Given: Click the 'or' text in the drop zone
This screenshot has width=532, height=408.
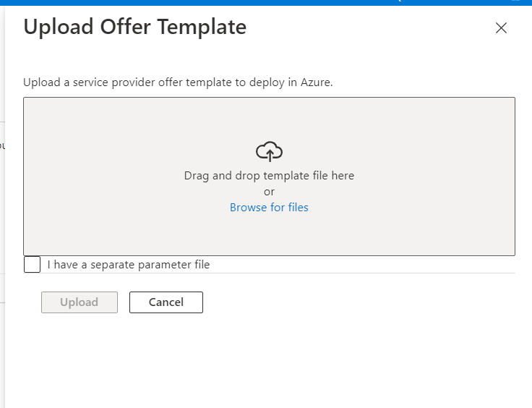Looking at the screenshot, I should pos(269,192).
